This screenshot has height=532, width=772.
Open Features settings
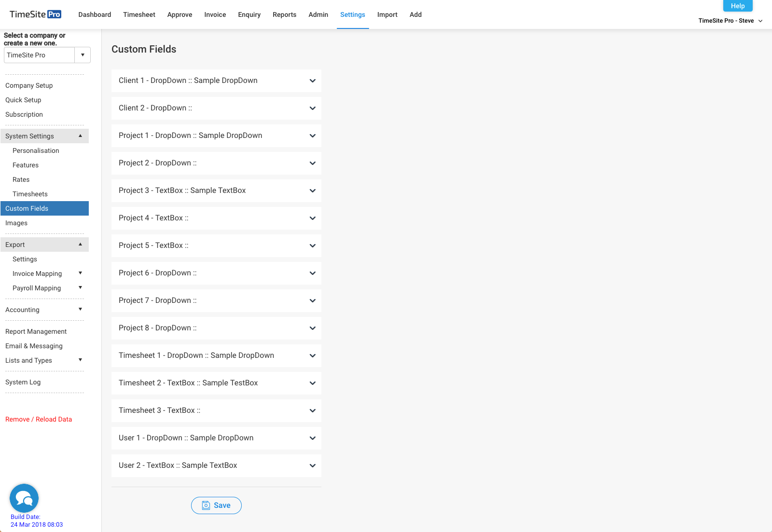point(26,165)
